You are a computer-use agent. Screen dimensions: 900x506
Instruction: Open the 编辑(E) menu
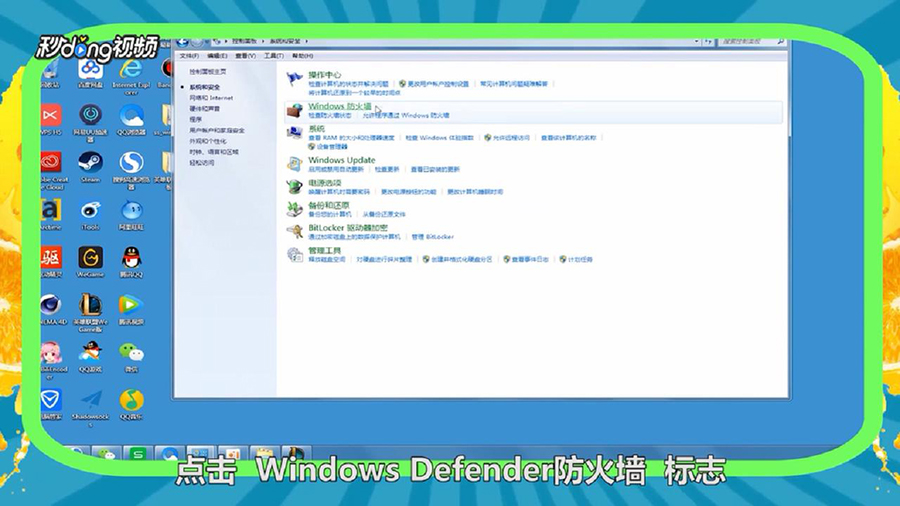click(x=217, y=56)
